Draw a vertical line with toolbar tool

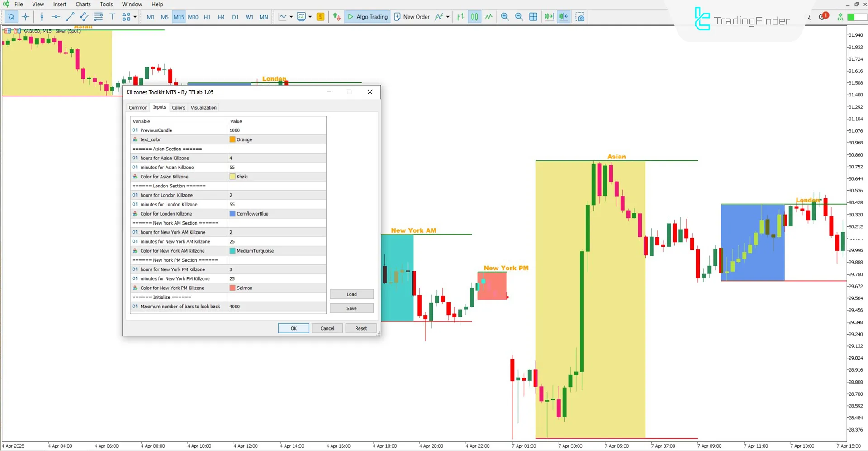pyautogui.click(x=42, y=17)
